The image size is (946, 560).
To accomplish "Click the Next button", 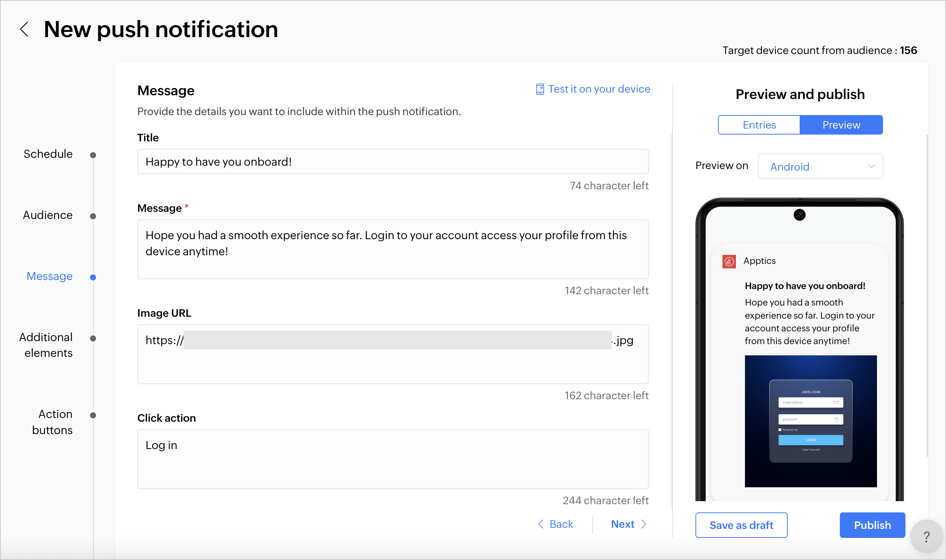I will tap(629, 524).
